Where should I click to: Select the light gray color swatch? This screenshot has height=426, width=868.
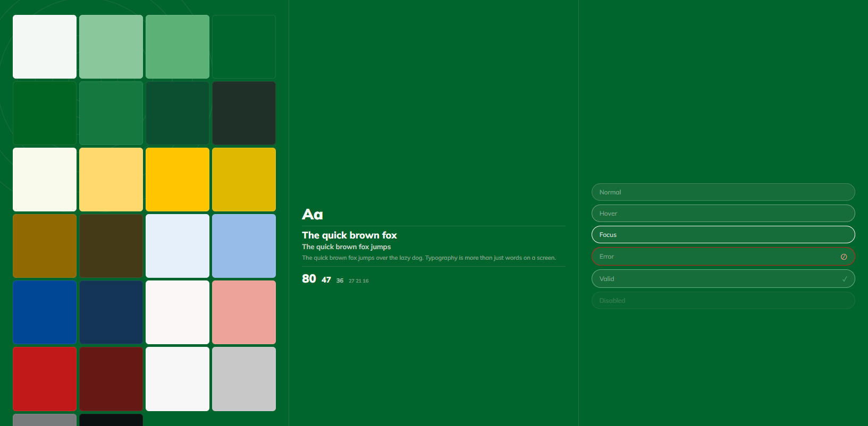coord(244,379)
